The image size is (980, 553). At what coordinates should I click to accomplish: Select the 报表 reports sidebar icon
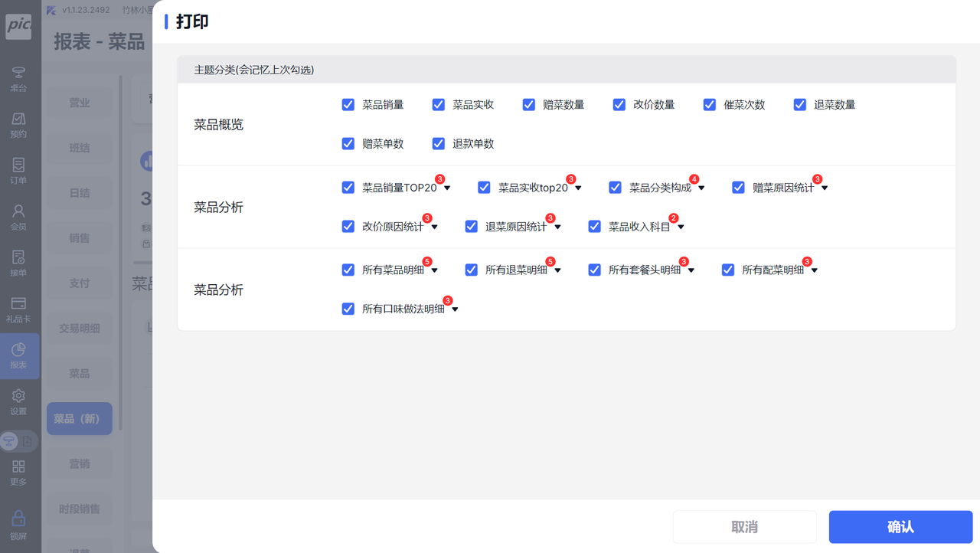coord(18,356)
